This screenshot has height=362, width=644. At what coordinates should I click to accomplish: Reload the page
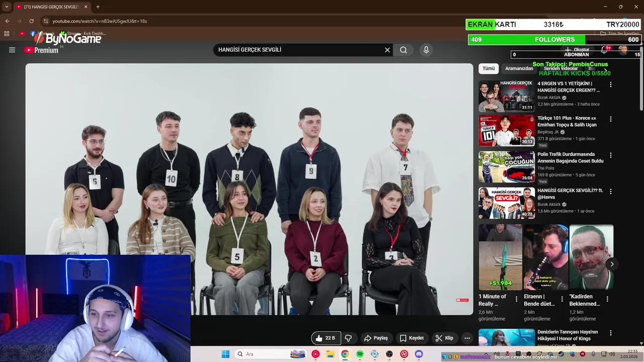[x=31, y=21]
